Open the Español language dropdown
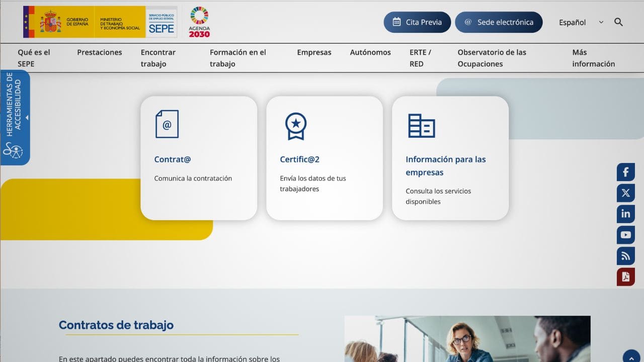The width and height of the screenshot is (644, 362). (581, 23)
